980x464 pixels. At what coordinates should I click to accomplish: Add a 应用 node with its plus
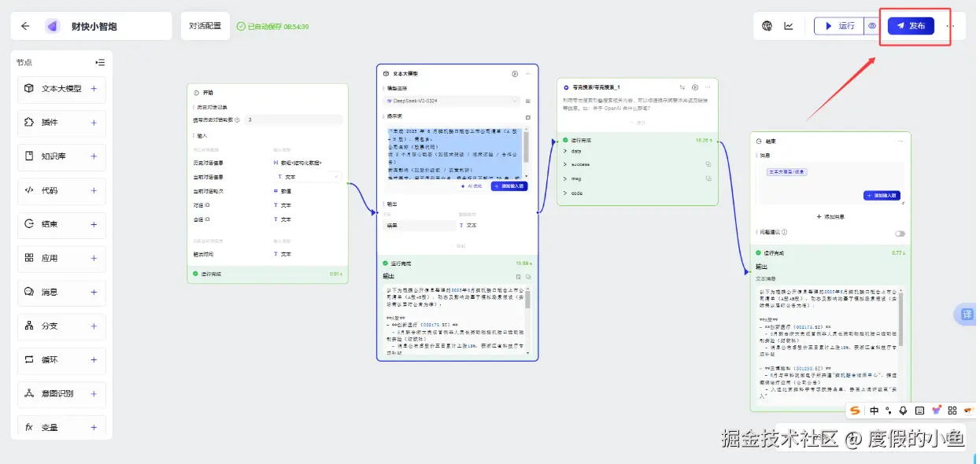[x=94, y=258]
